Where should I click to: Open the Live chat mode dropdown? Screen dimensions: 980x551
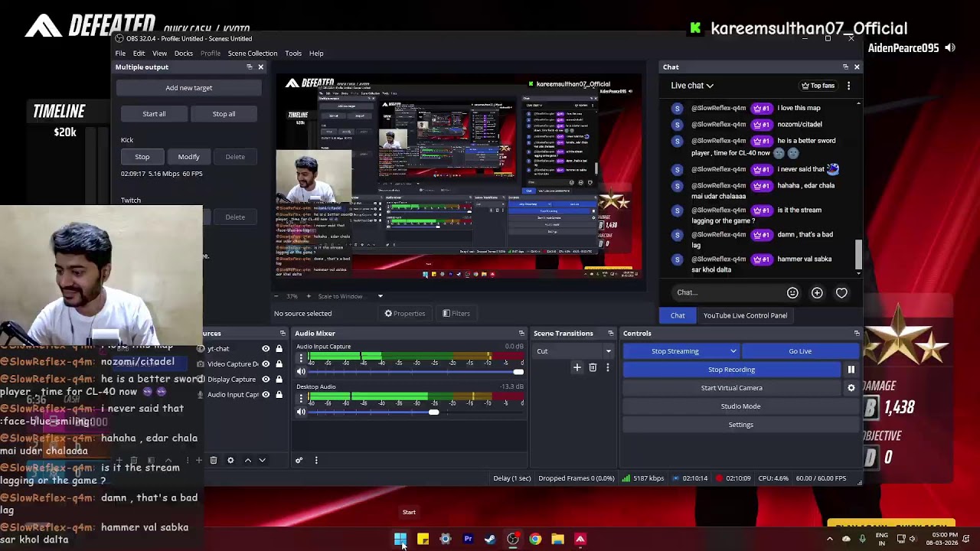(692, 86)
